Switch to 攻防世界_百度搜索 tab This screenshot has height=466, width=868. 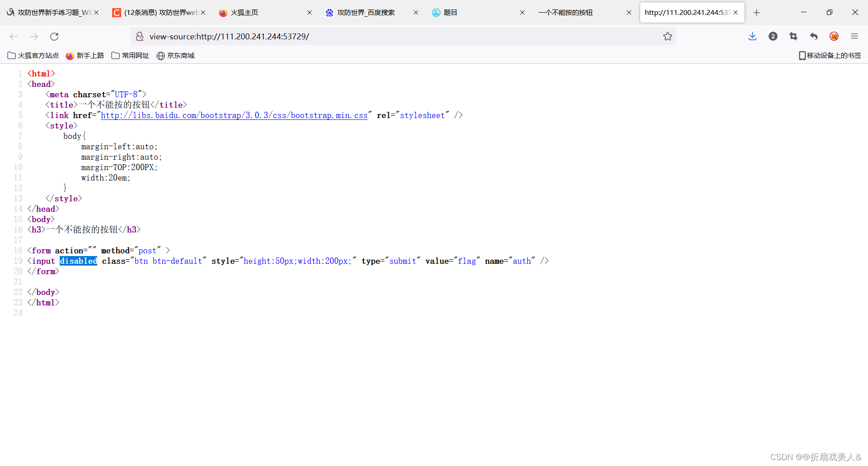(372, 13)
